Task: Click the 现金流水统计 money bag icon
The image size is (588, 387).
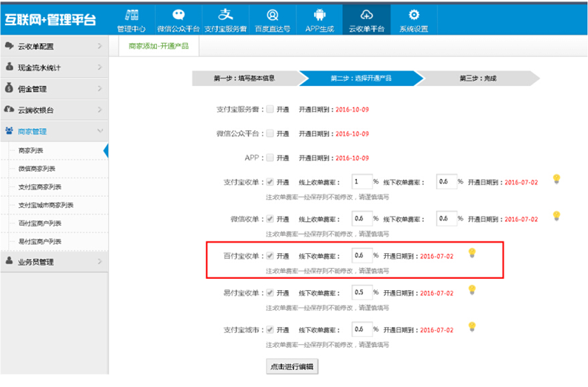Action: 10,67
